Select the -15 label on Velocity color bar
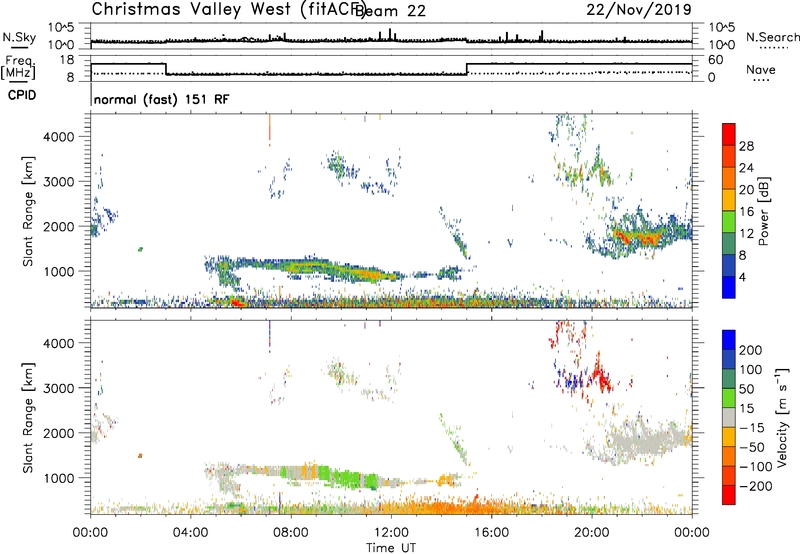800x554 pixels. coord(752,428)
